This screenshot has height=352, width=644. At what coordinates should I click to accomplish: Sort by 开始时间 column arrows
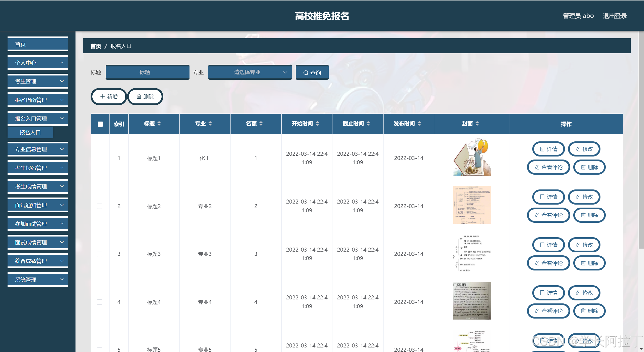click(x=317, y=124)
